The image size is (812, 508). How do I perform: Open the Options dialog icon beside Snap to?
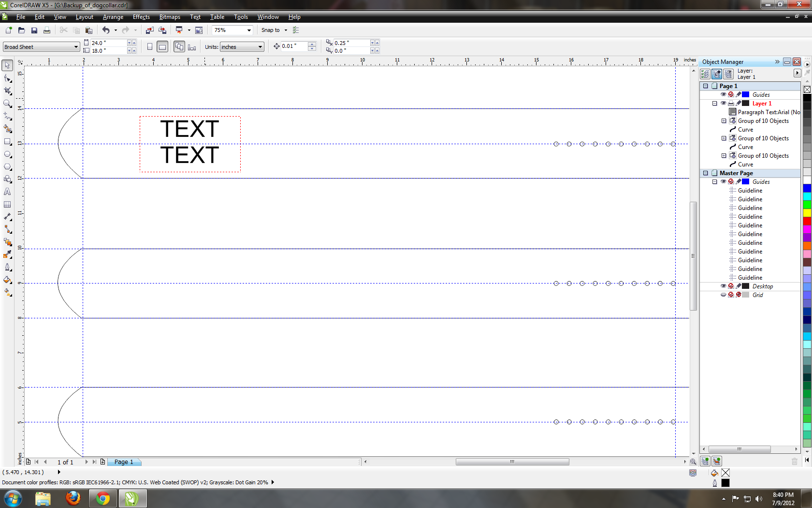(296, 30)
